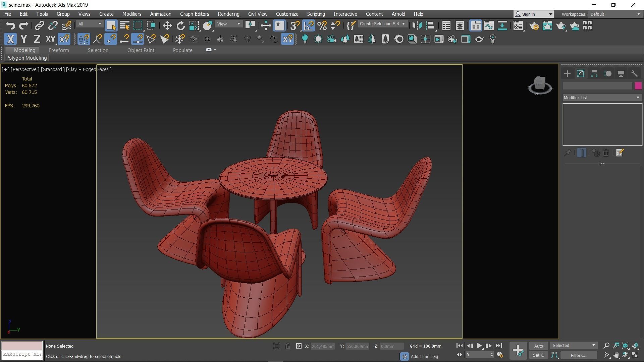Open the Hierarchy panel tab
Viewport: 644px width, 362px height.
coord(594,74)
